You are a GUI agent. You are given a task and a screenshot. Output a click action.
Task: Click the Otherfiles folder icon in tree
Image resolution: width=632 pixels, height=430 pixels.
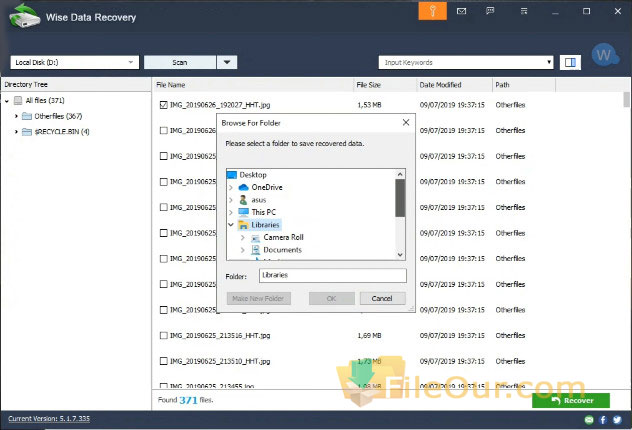(x=27, y=116)
